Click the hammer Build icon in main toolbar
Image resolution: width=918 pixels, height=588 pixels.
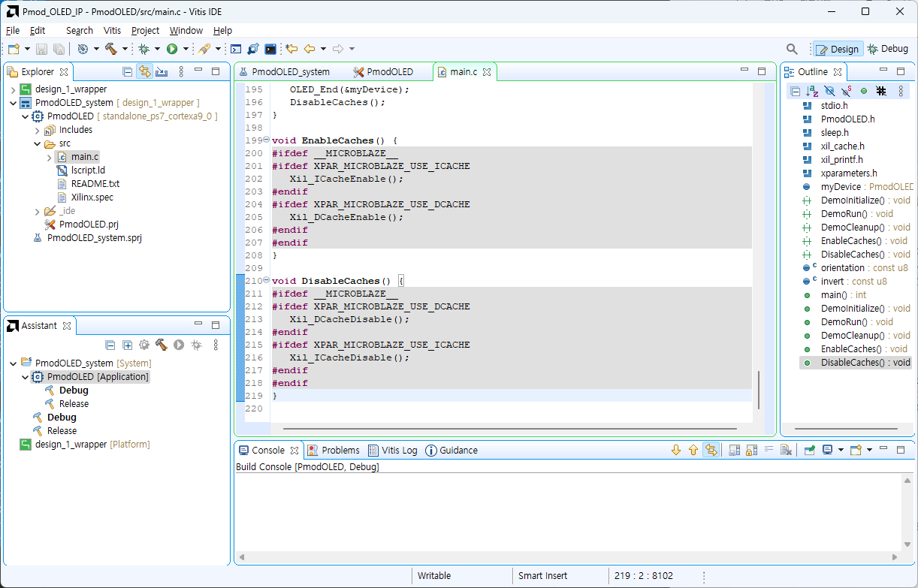pos(111,49)
